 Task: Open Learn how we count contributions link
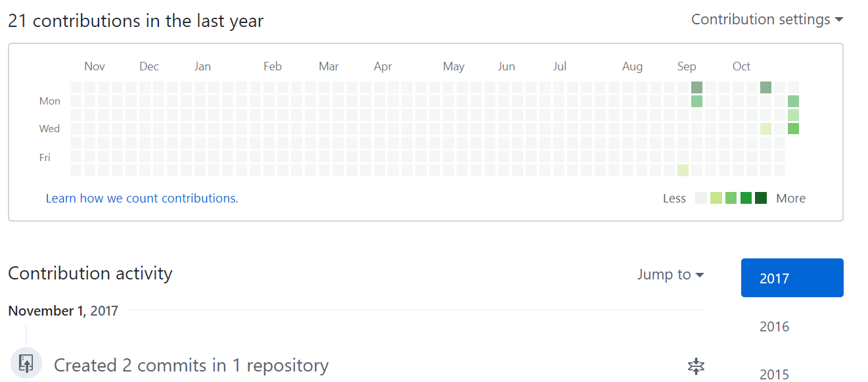click(142, 198)
